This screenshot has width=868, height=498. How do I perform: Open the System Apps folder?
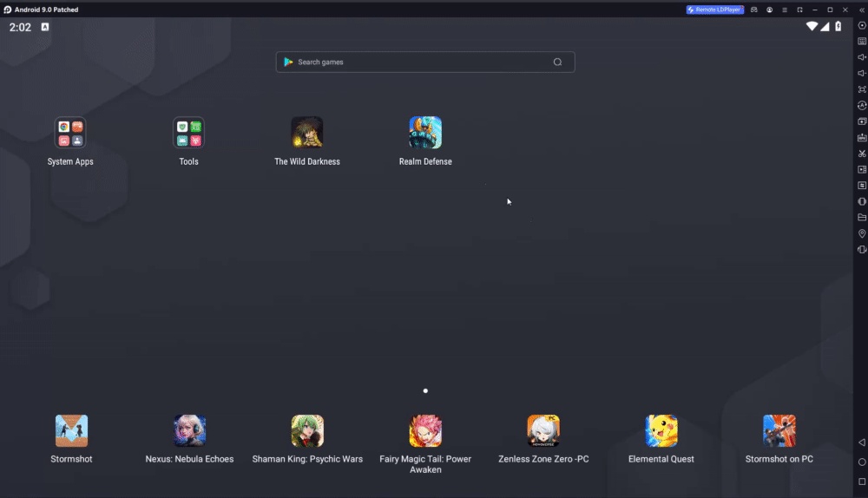(70, 133)
